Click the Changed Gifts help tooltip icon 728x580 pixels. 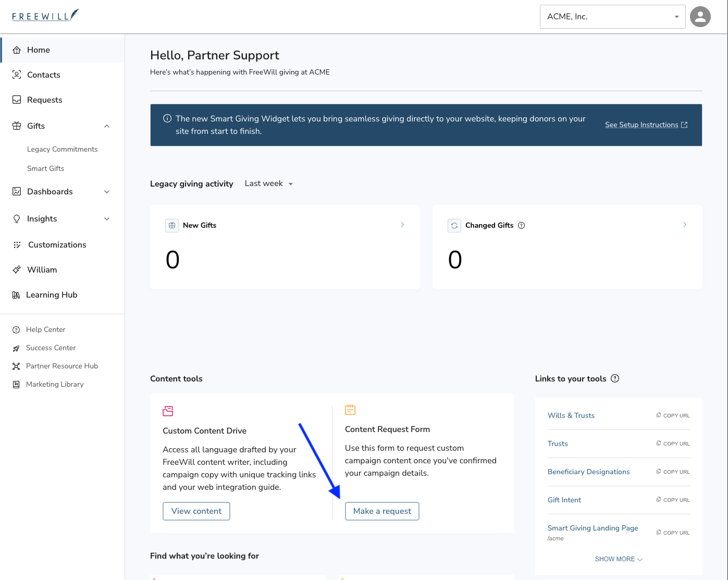pyautogui.click(x=522, y=226)
